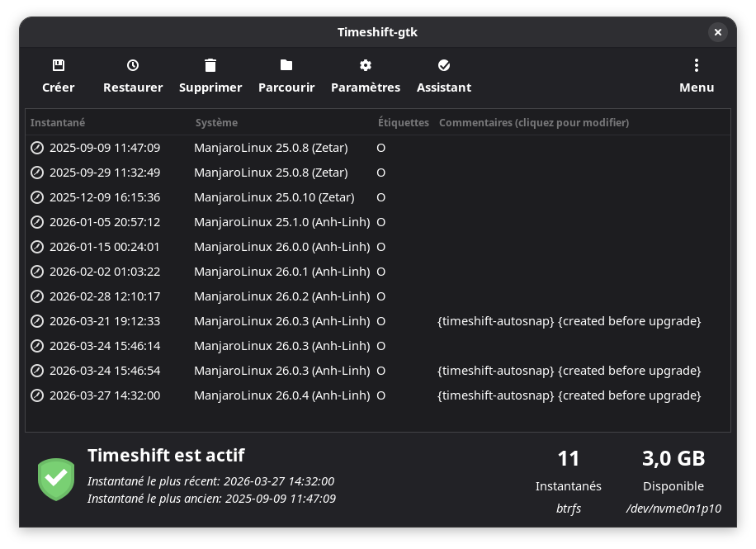Viewport: 756px width, 549px height.
Task: Select the latest snapshot 2026-03-27 14:32:00
Action: point(105,395)
